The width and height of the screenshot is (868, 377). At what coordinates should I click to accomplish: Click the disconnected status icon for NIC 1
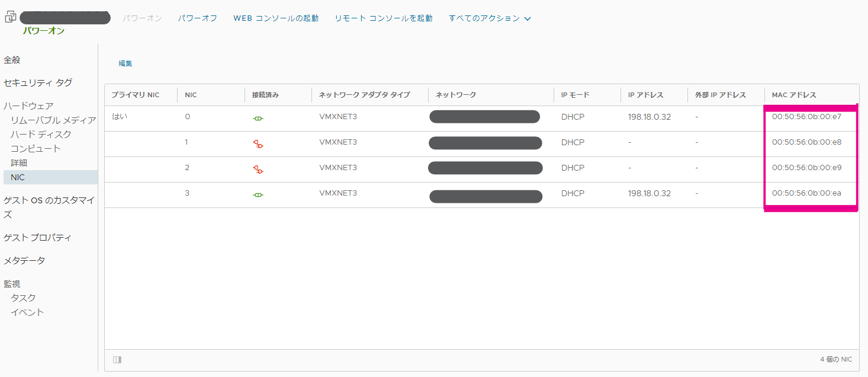tap(258, 143)
